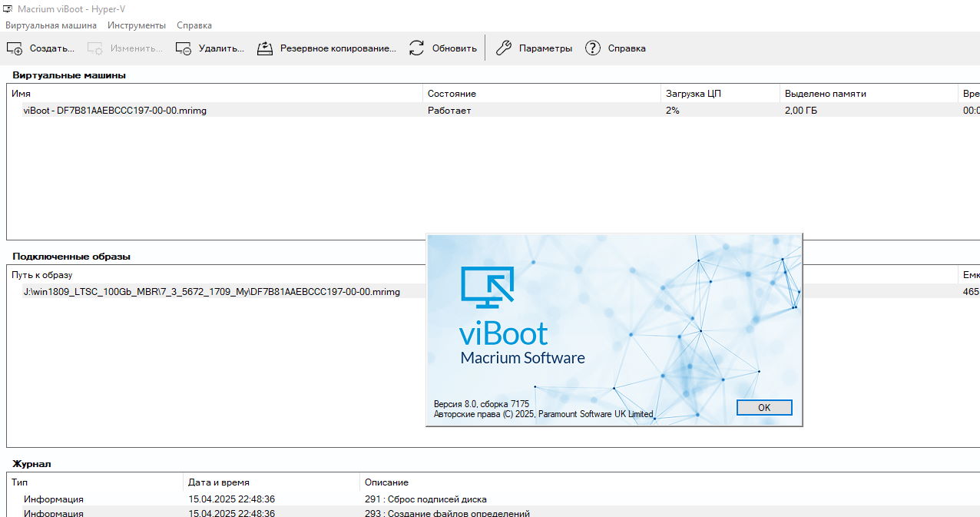Click the Paramount Software UK Limited copyright line

click(x=544, y=414)
